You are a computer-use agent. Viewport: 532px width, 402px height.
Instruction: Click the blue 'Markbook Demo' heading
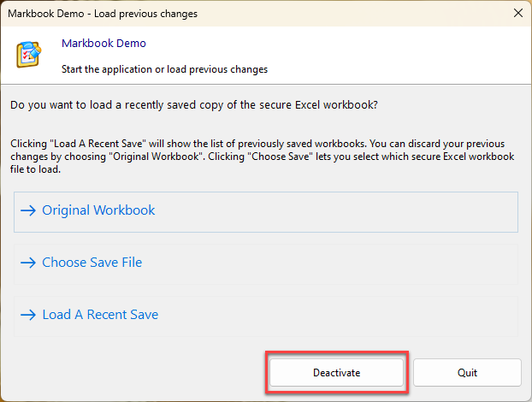(x=103, y=43)
